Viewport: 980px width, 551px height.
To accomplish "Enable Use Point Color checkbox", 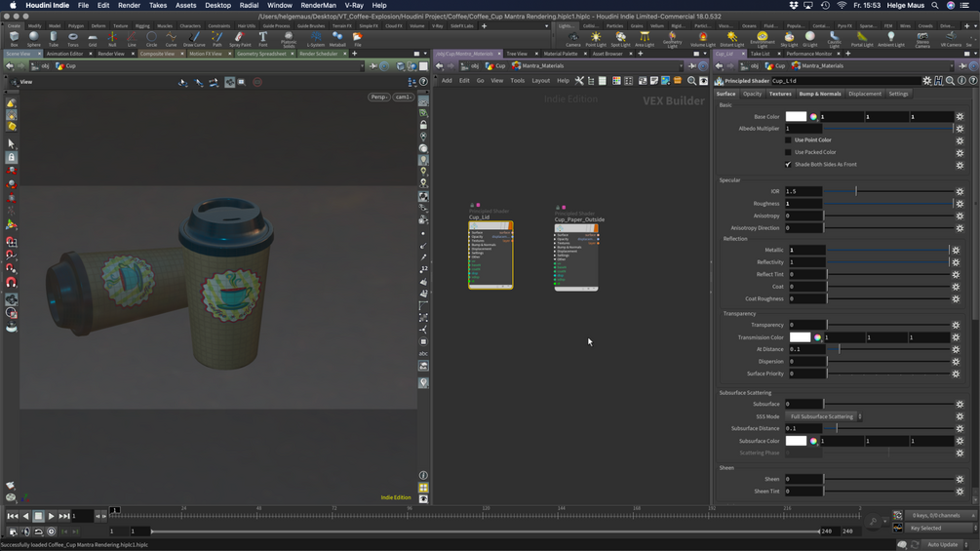I will (789, 140).
